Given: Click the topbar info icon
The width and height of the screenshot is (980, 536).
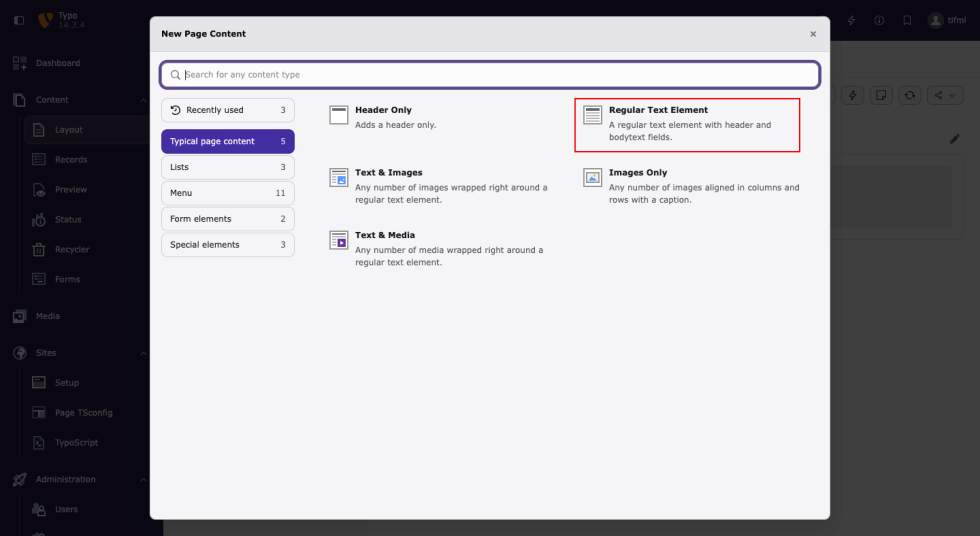Looking at the screenshot, I should (x=879, y=21).
